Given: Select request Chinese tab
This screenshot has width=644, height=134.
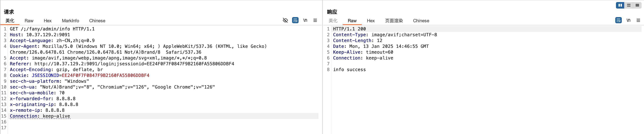Looking at the screenshot, I should (x=97, y=21).
